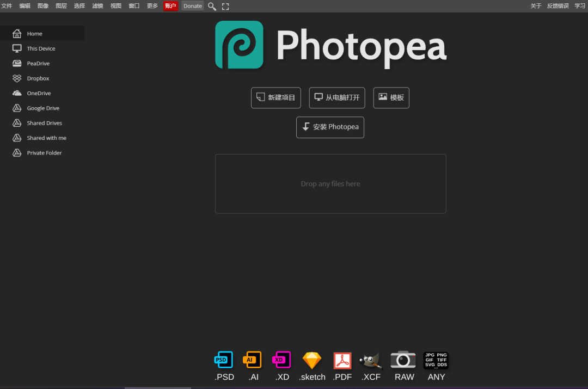This screenshot has width=588, height=389.
Task: Click the .sketch diamond icon
Action: [x=312, y=360]
